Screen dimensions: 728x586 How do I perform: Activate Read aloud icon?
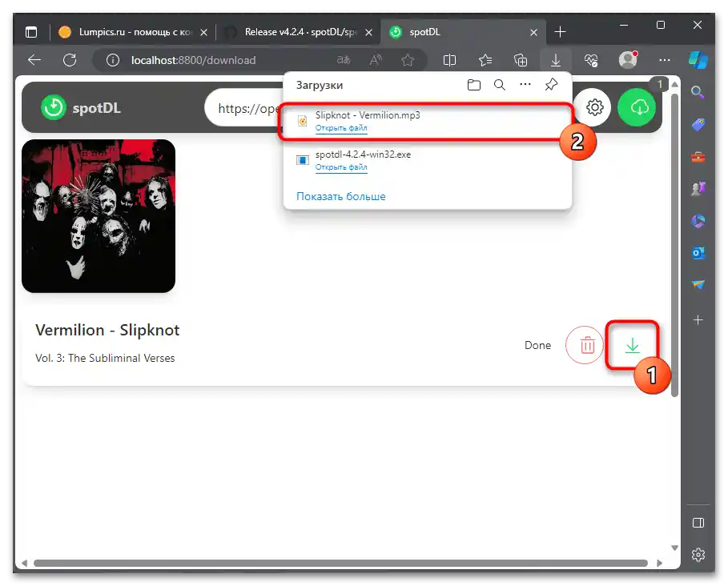coord(376,60)
